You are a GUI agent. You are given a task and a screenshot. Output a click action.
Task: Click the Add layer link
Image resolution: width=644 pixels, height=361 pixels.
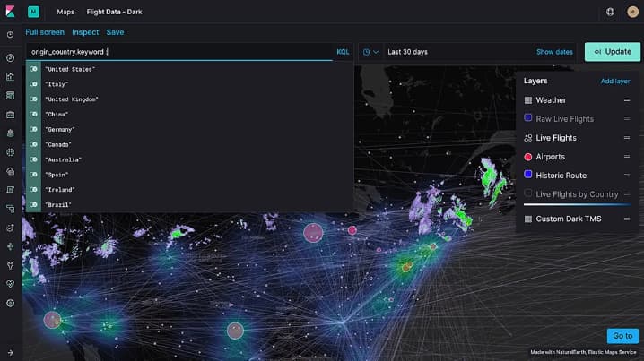[614, 82]
